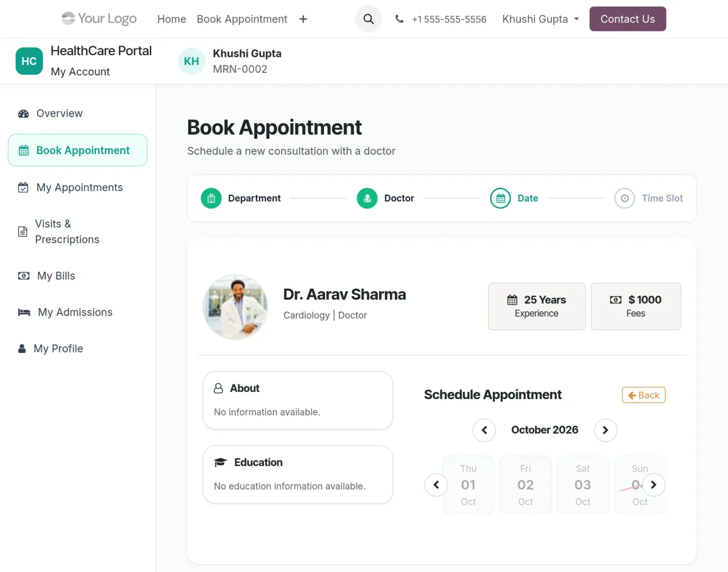728x572 pixels.
Task: Click the Department step circle icon
Action: pos(211,198)
